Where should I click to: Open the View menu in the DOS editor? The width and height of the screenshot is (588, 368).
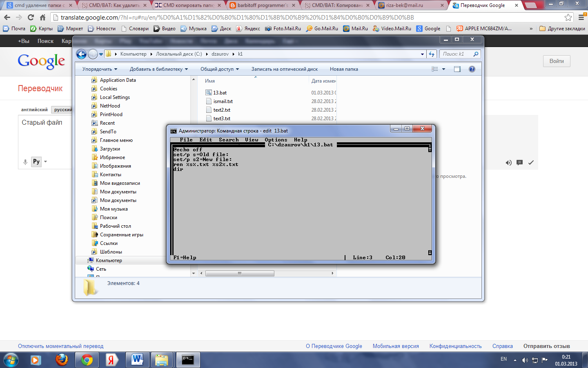pyautogui.click(x=252, y=140)
